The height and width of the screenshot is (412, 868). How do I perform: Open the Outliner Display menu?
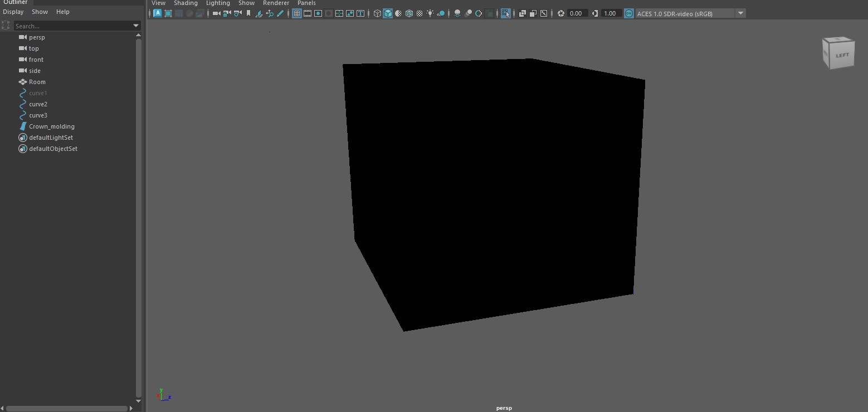click(x=13, y=12)
